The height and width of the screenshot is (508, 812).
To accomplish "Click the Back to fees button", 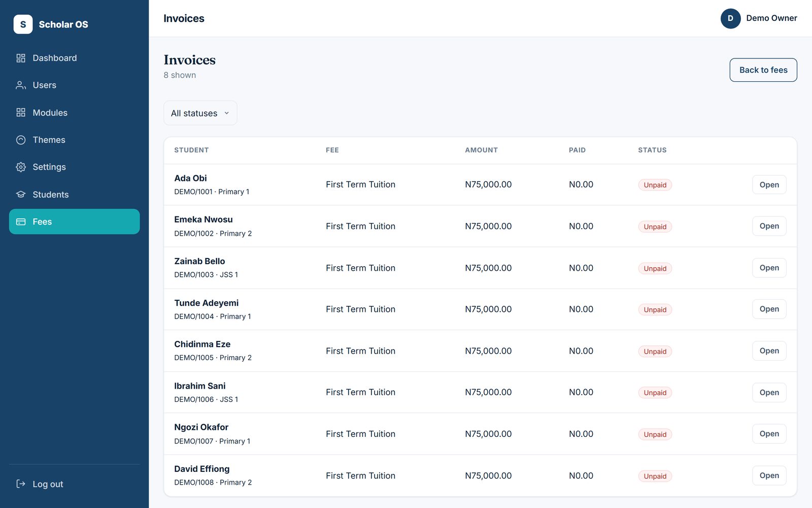I will point(763,70).
